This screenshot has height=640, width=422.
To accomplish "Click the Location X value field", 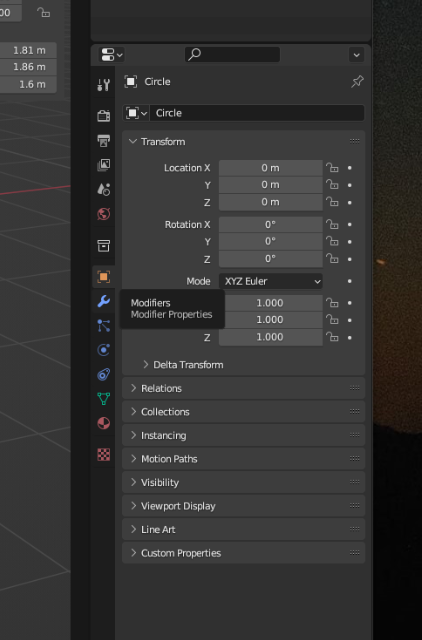I will coord(271,168).
